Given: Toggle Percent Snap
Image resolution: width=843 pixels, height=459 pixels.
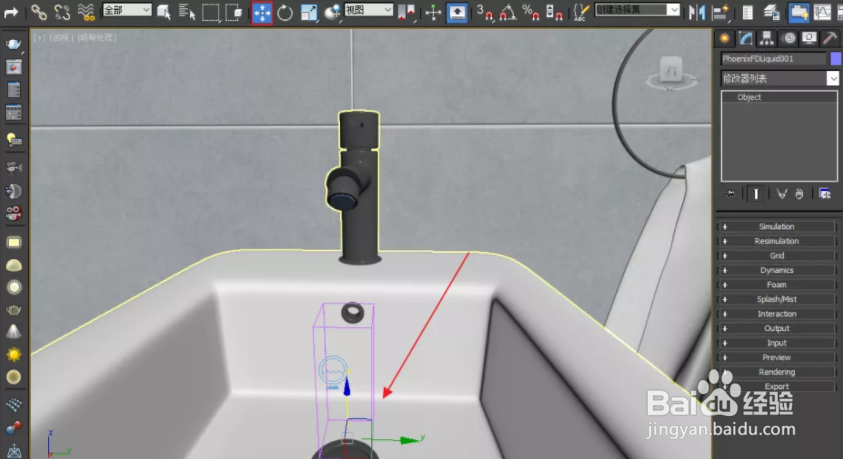Looking at the screenshot, I should tap(531, 12).
